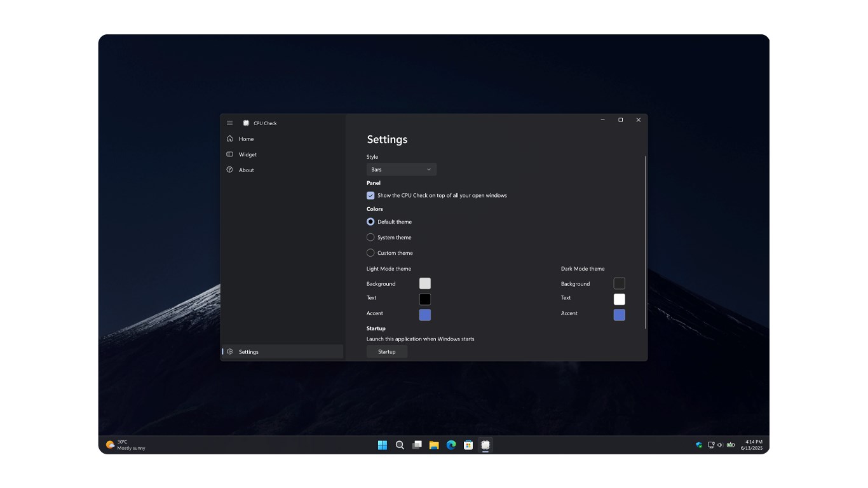The height and width of the screenshot is (488, 868).
Task: Open Microsoft Edge from the taskbar
Action: [x=451, y=445]
